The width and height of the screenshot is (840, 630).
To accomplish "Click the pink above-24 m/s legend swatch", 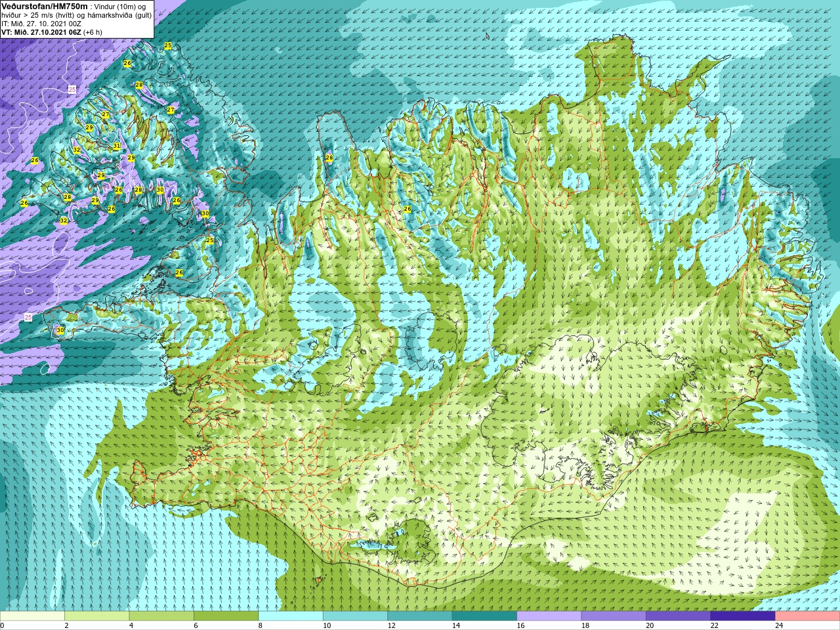I will coord(808,616).
